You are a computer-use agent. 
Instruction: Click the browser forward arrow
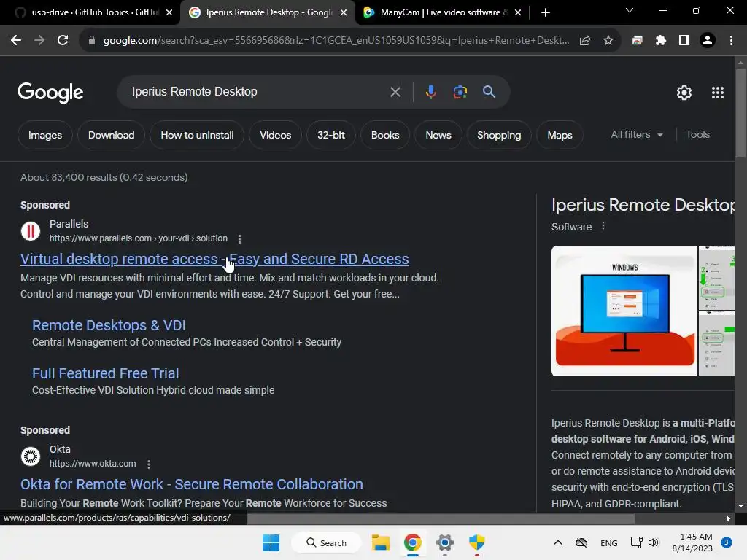(x=39, y=41)
